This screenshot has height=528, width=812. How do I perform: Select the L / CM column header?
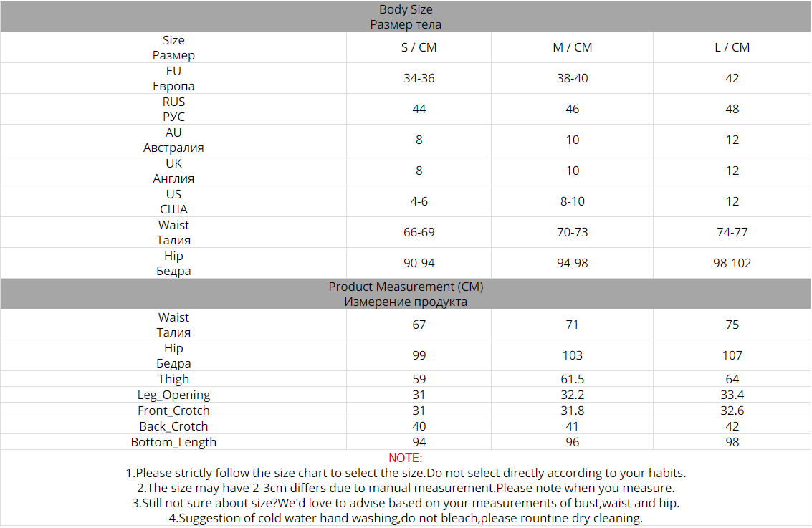(732, 47)
